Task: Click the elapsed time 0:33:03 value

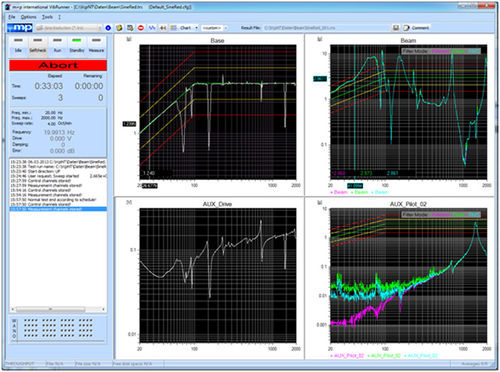Action: 49,86
